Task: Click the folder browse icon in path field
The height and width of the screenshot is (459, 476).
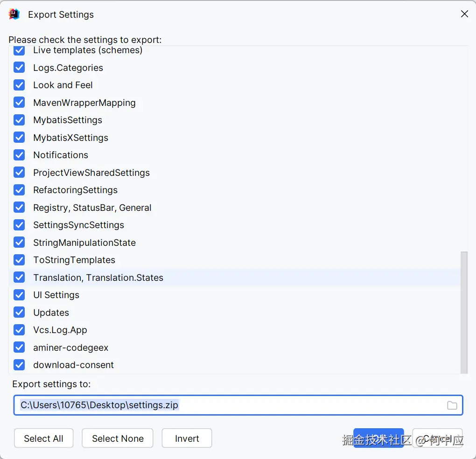Action: click(452, 405)
